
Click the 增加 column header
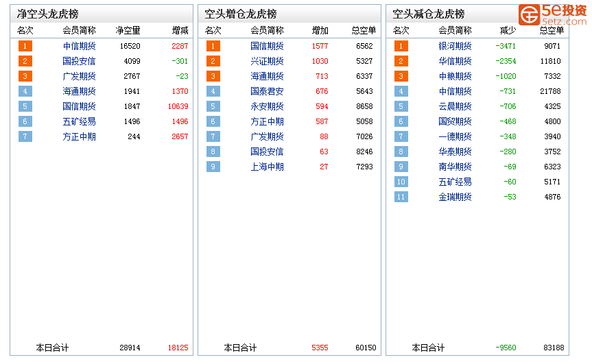coord(320,31)
